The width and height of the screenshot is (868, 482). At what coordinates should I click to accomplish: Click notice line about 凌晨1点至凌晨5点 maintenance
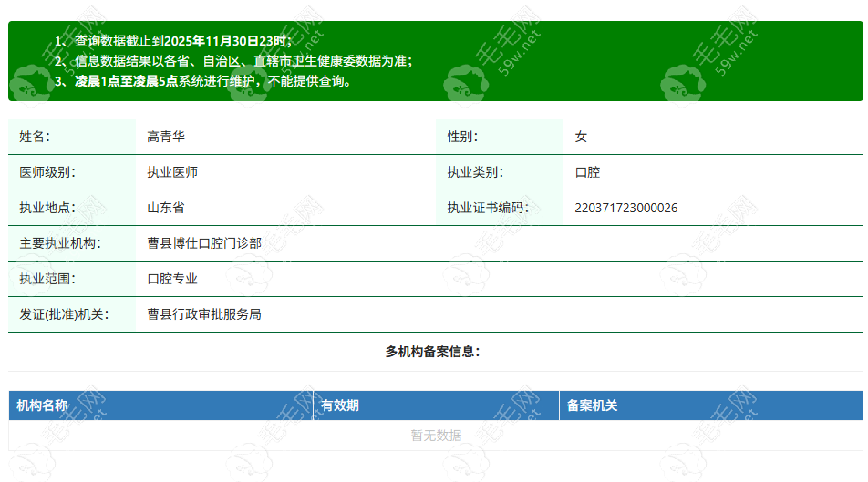coord(202,81)
